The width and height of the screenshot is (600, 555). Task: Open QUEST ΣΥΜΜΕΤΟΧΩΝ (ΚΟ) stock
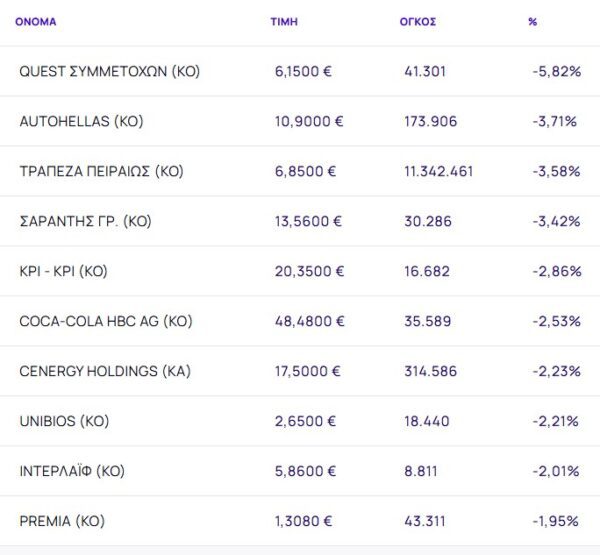click(x=111, y=71)
